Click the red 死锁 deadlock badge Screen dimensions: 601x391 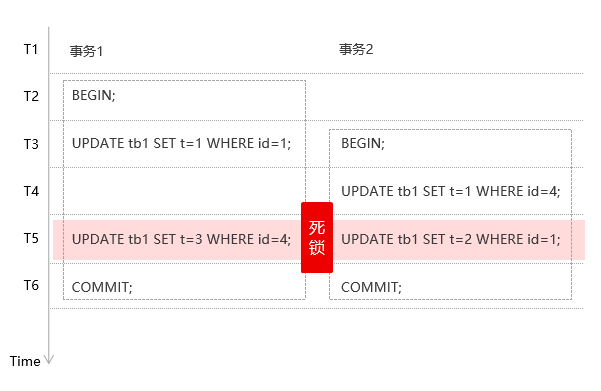click(317, 237)
